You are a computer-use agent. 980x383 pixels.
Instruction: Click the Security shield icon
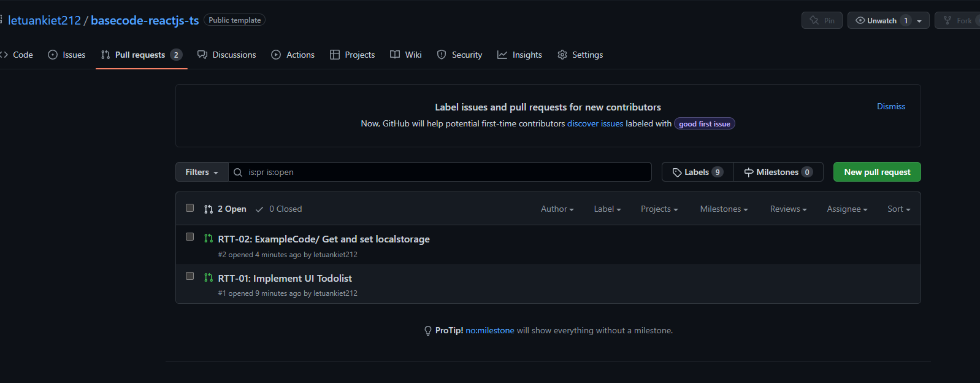coord(442,55)
